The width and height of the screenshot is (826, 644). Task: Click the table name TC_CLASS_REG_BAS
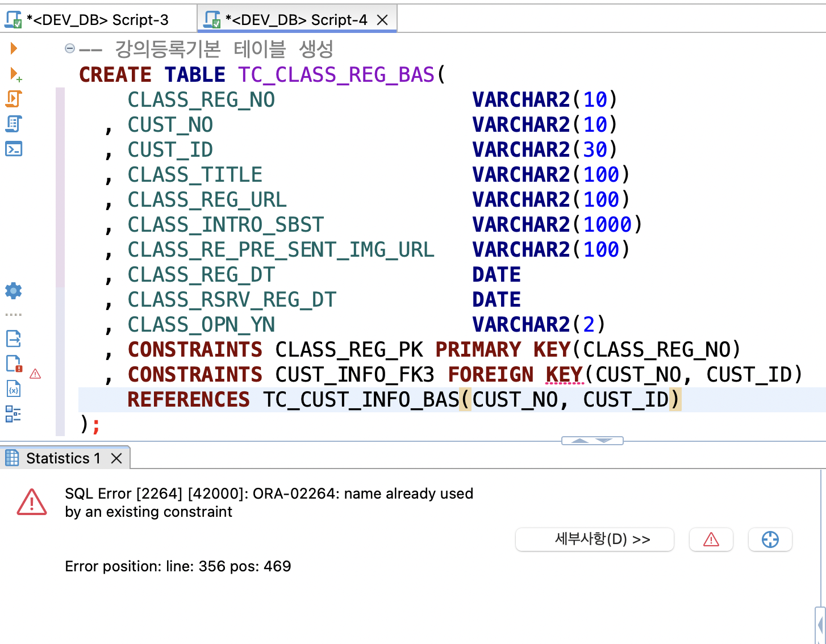click(336, 74)
